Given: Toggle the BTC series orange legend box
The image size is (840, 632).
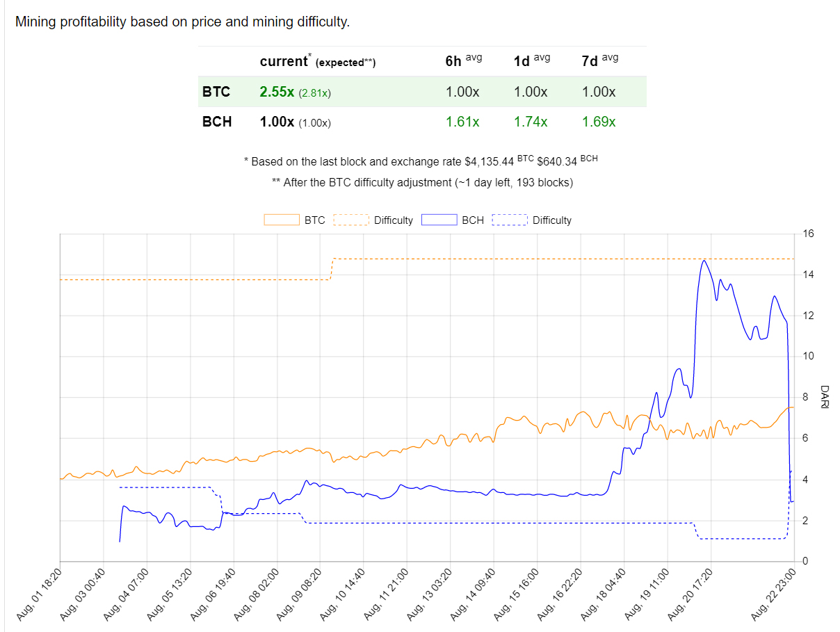Looking at the screenshot, I should [x=282, y=220].
